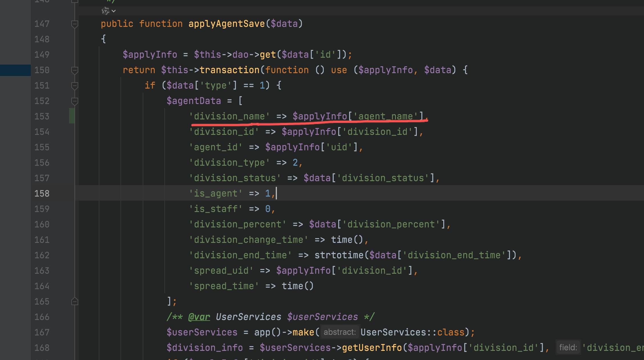Click the getUserInfo method call
This screenshot has height=360, width=644.
372,348
